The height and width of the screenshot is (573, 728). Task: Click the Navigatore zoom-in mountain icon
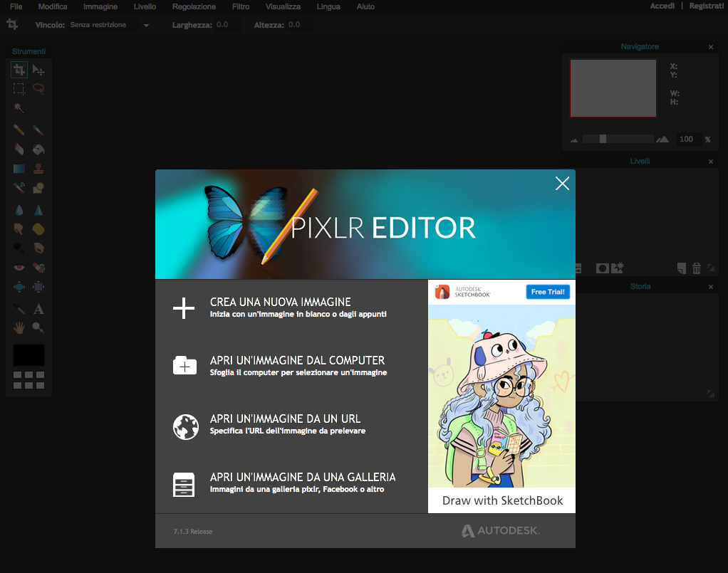point(662,140)
